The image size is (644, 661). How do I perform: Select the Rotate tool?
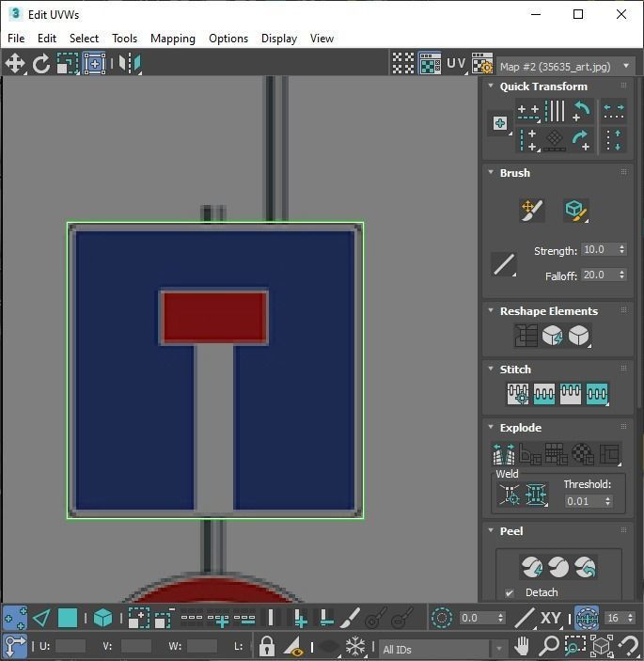pyautogui.click(x=41, y=64)
